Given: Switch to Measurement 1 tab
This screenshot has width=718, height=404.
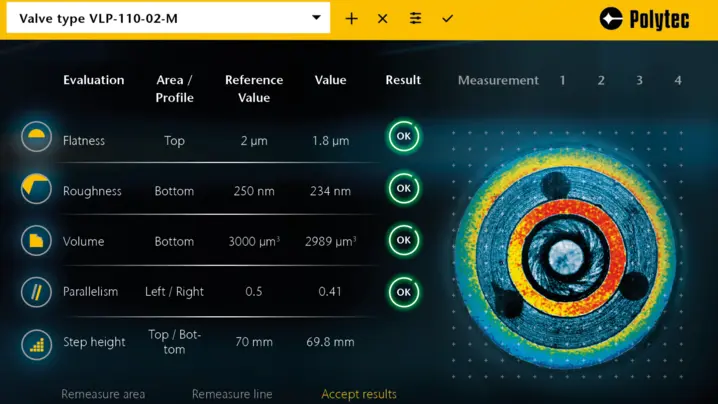Looking at the screenshot, I should (x=562, y=80).
